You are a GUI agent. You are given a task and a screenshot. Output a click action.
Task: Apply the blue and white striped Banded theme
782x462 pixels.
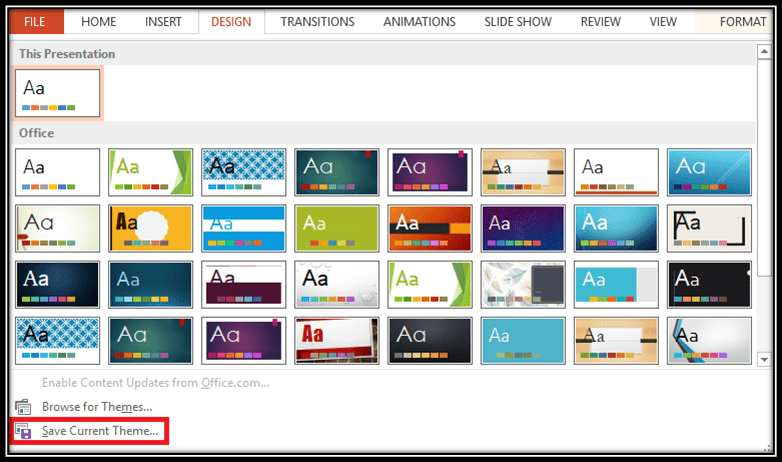point(243,229)
